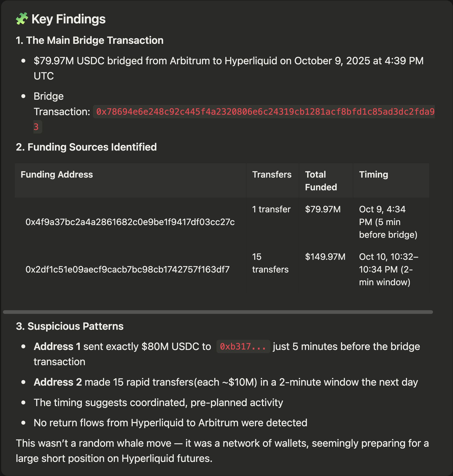Click the Timing column header

(x=373, y=174)
